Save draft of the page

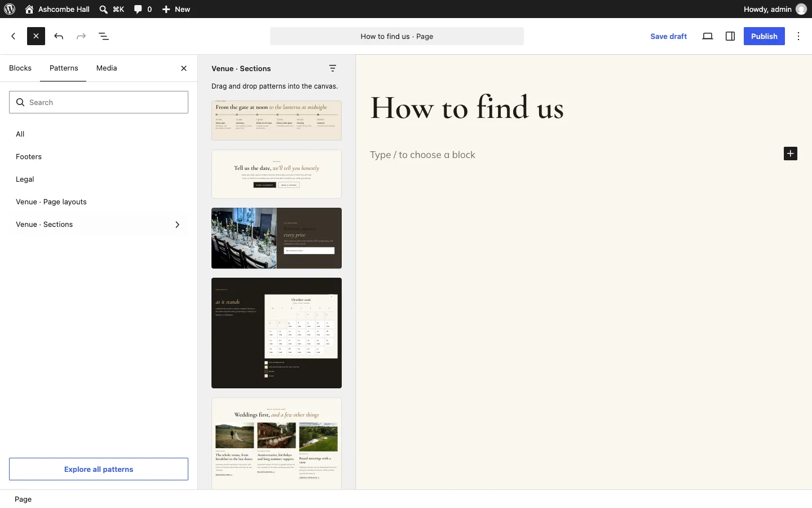(669, 36)
